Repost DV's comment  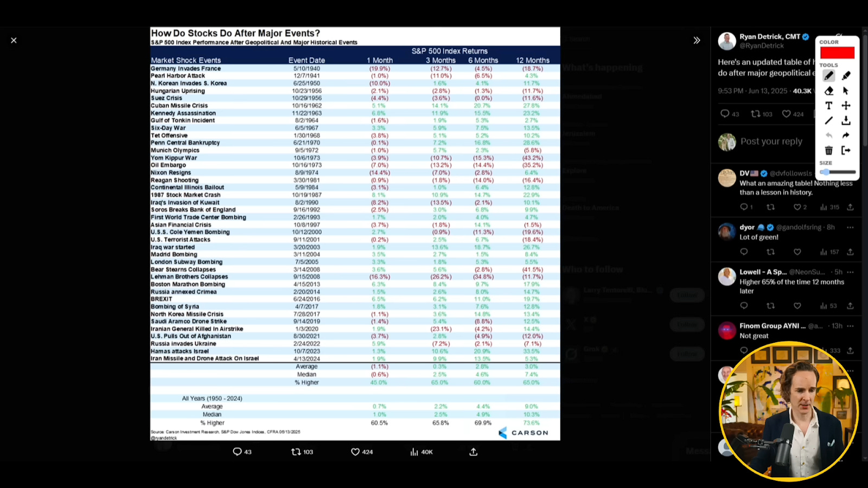(x=770, y=207)
